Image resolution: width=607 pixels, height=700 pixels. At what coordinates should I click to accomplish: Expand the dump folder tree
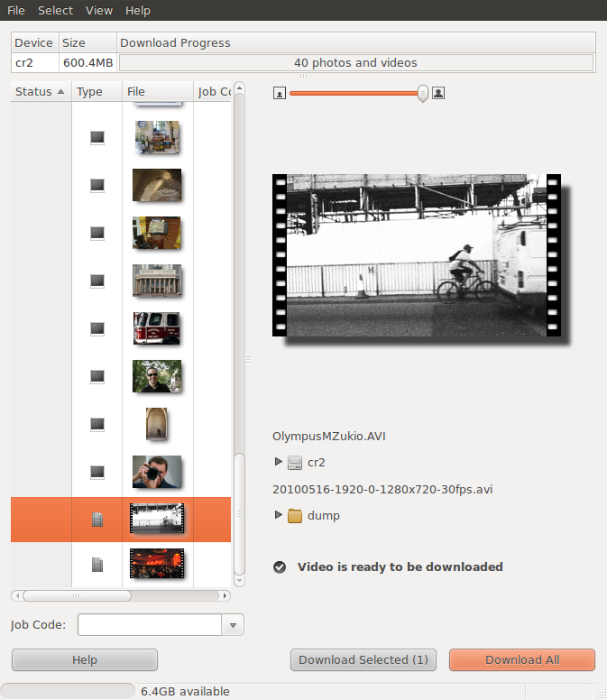point(279,516)
